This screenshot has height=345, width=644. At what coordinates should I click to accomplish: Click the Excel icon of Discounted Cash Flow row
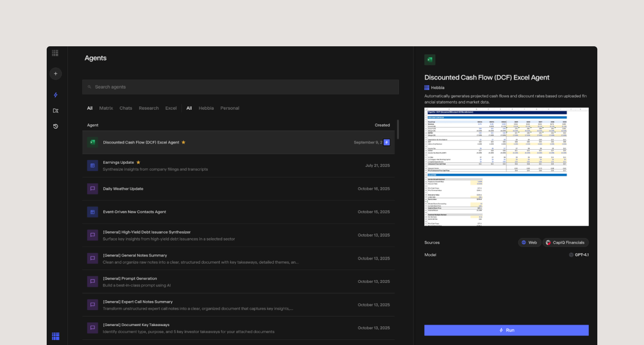[x=93, y=142]
